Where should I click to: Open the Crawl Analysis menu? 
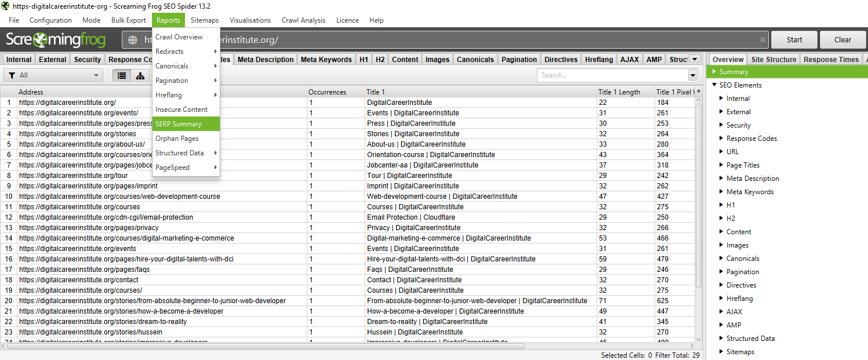(304, 20)
